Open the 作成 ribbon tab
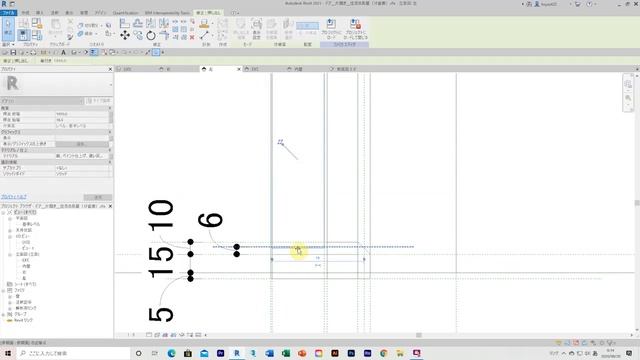 pyautogui.click(x=25, y=13)
